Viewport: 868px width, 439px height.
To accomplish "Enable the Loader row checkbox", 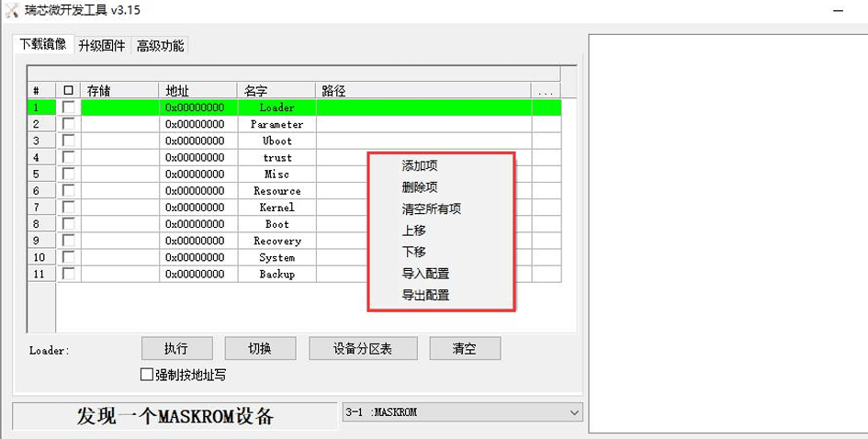I will pos(68,107).
